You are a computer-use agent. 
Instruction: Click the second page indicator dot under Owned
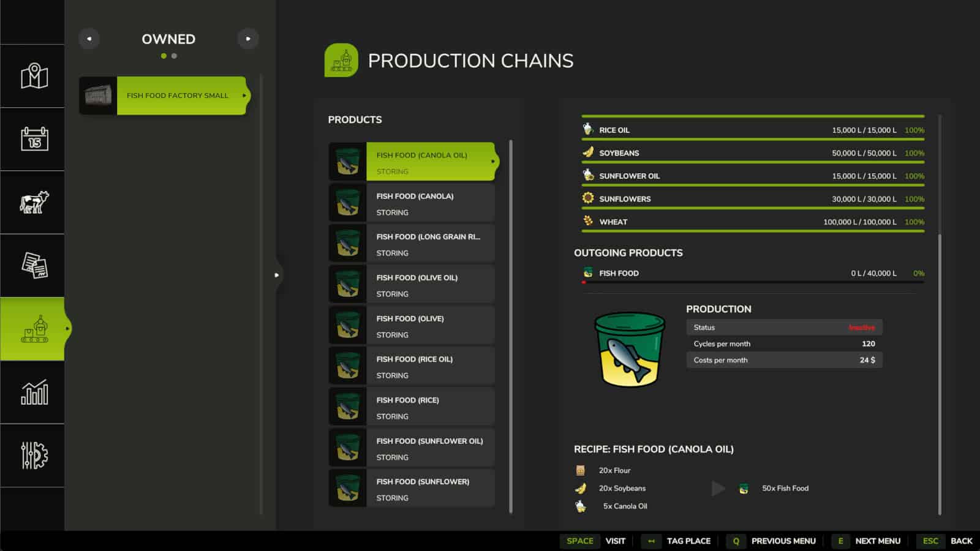click(175, 56)
